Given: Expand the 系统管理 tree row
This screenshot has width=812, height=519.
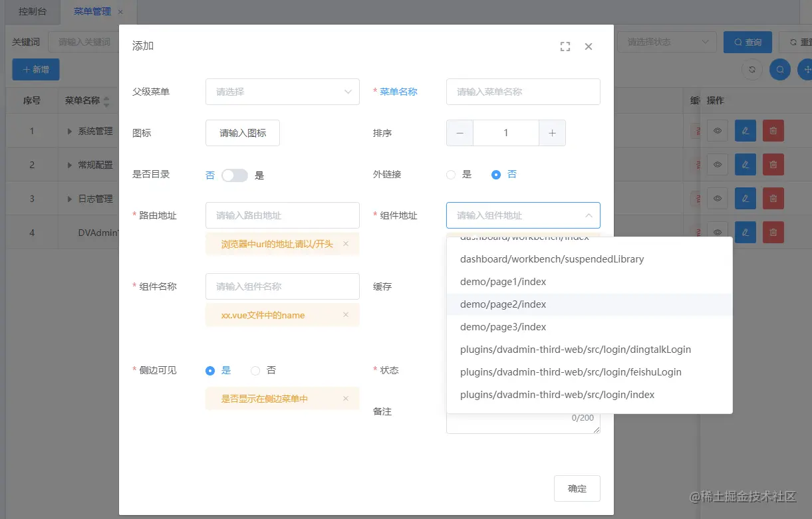Looking at the screenshot, I should (x=70, y=132).
